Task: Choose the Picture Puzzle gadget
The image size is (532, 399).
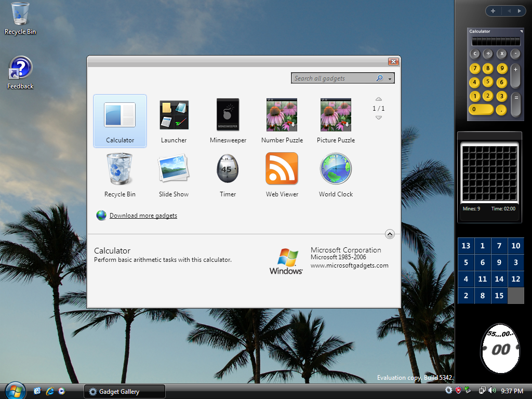Action: point(336,115)
